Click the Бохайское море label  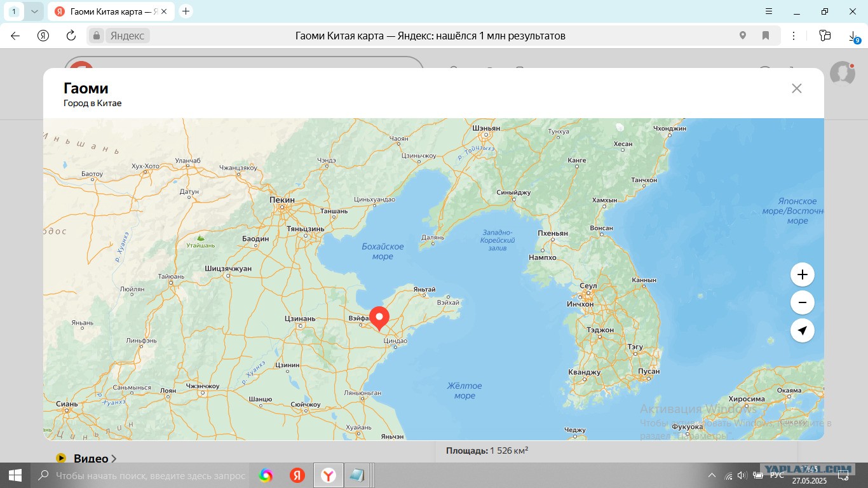click(x=383, y=251)
